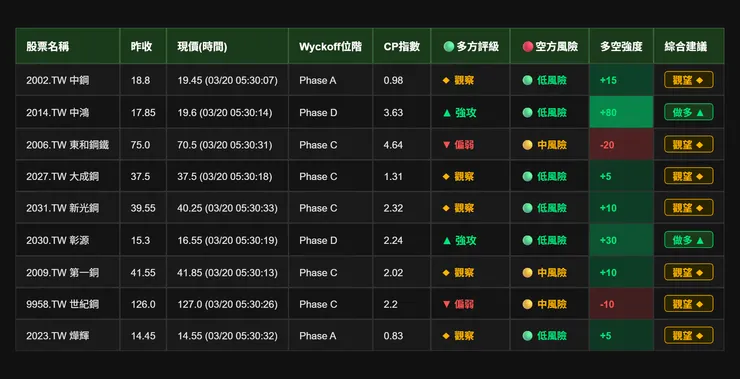Click the 觀望 button for 2031.TW 新光鋼
The height and width of the screenshot is (379, 740).
(x=689, y=208)
